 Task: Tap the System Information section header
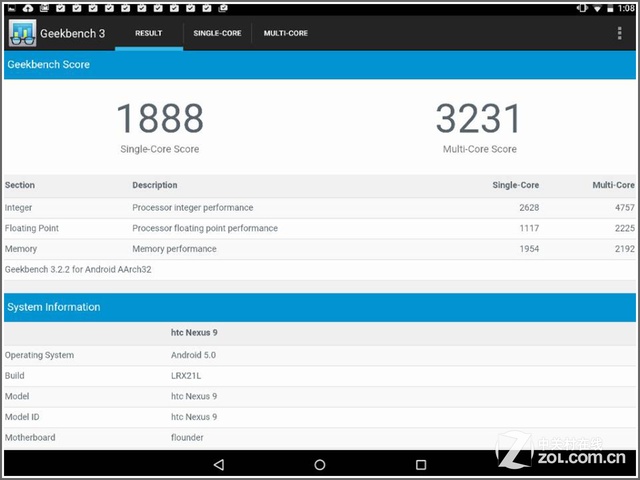click(320, 307)
